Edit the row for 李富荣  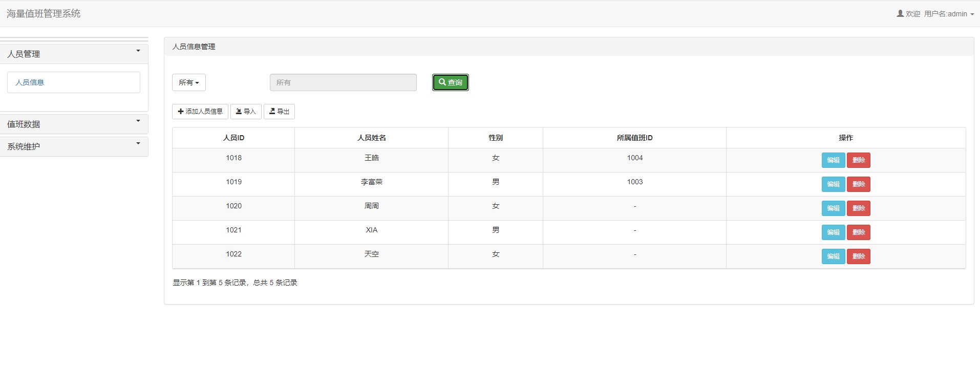834,184
